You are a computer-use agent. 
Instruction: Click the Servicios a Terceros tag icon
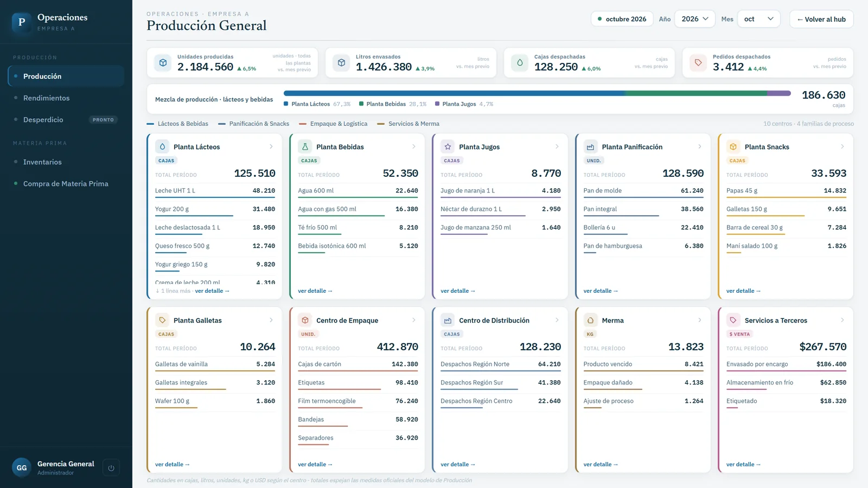click(733, 320)
